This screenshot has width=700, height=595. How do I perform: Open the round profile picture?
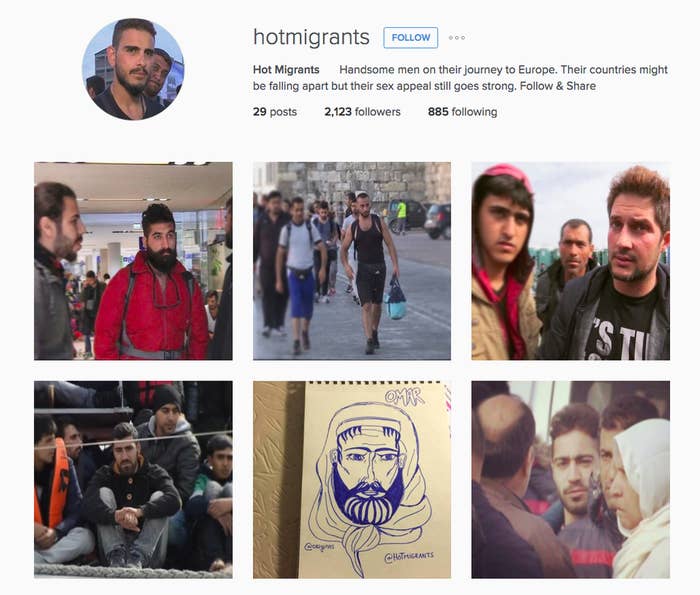pyautogui.click(x=133, y=69)
